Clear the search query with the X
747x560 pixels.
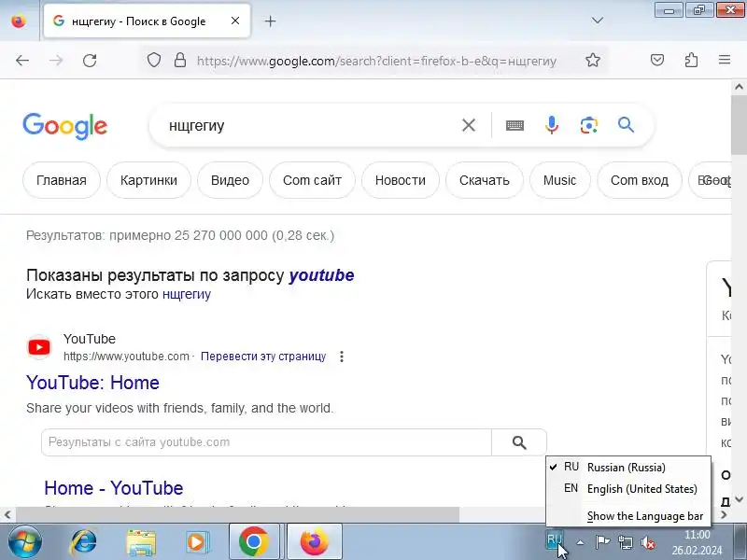(469, 125)
